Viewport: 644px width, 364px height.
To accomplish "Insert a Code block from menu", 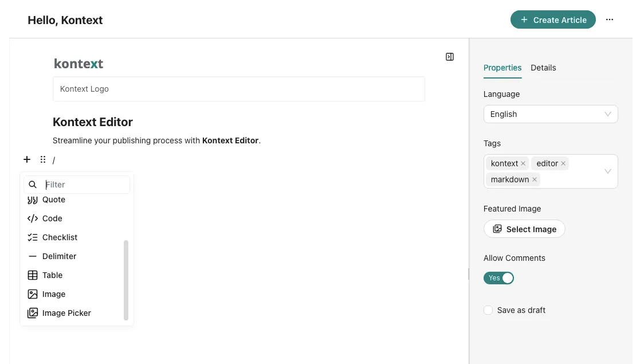I will point(52,218).
